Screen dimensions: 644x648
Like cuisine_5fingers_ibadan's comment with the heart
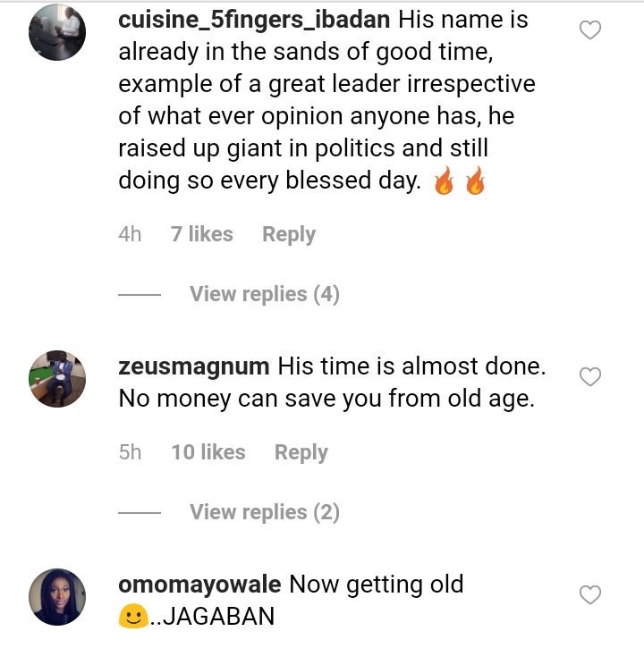click(x=590, y=31)
